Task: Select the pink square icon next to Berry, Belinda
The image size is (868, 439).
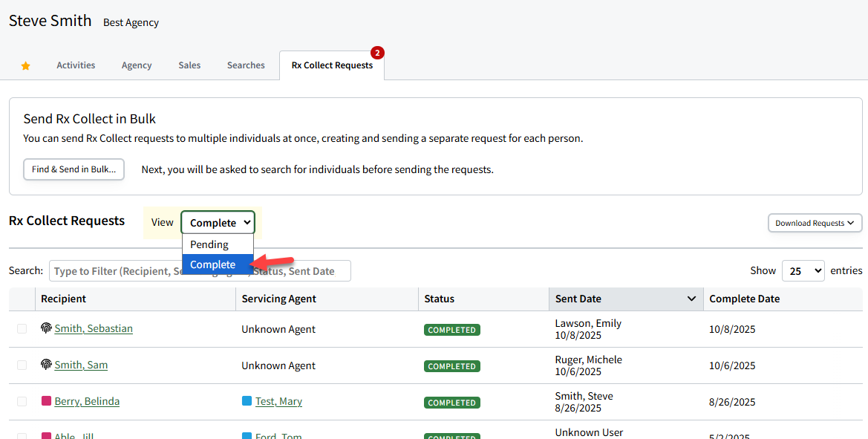Action: 46,400
